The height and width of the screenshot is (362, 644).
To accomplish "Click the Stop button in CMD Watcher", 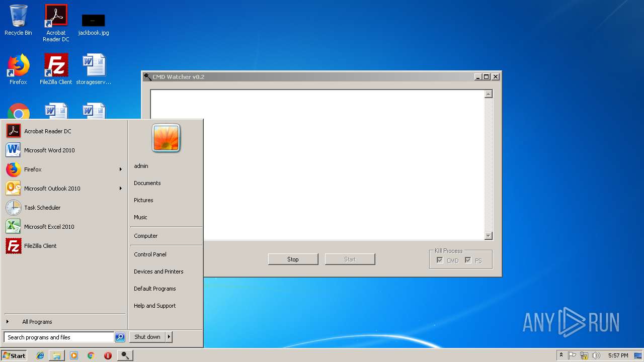I will 293,259.
